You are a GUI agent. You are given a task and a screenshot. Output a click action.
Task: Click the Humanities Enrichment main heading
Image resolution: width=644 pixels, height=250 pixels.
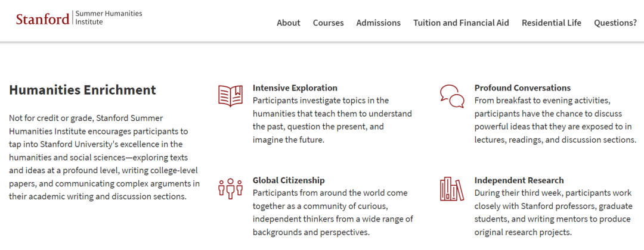pyautogui.click(x=82, y=90)
